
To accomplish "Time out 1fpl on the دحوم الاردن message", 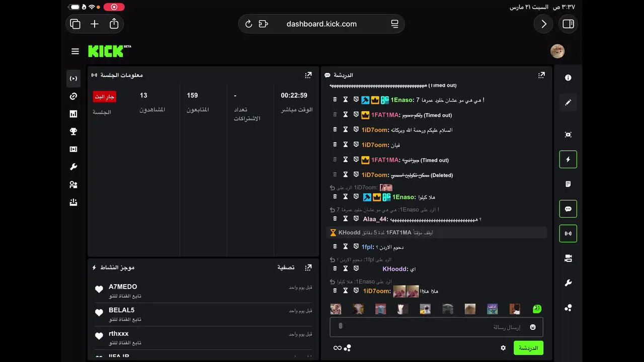I will coord(346,247).
